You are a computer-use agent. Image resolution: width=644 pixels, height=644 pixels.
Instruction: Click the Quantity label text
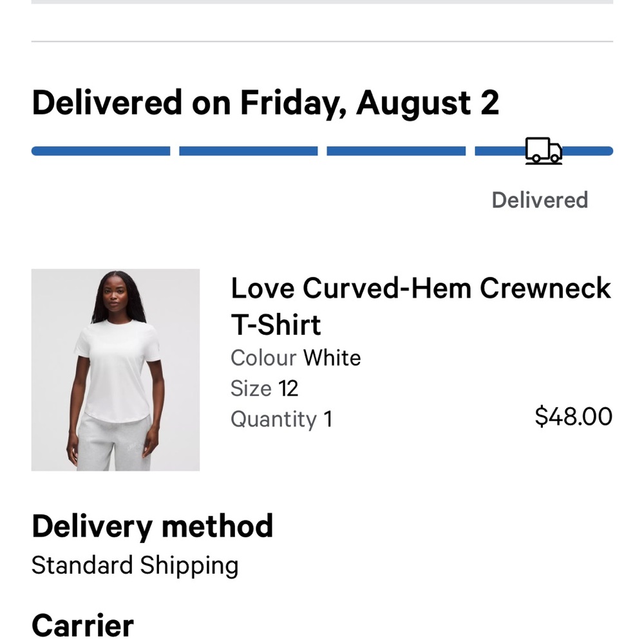pos(274,419)
